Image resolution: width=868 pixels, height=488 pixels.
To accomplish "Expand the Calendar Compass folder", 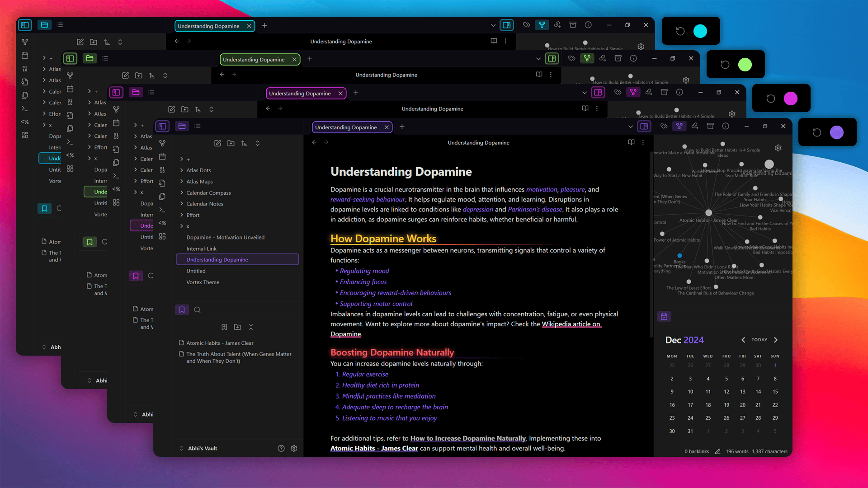I will pos(208,193).
